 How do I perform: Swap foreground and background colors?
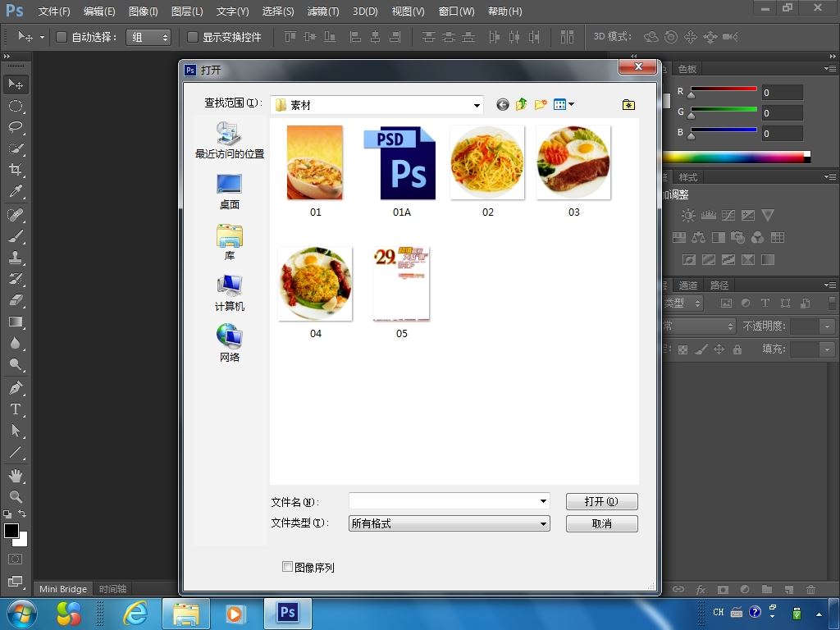pyautogui.click(x=22, y=514)
